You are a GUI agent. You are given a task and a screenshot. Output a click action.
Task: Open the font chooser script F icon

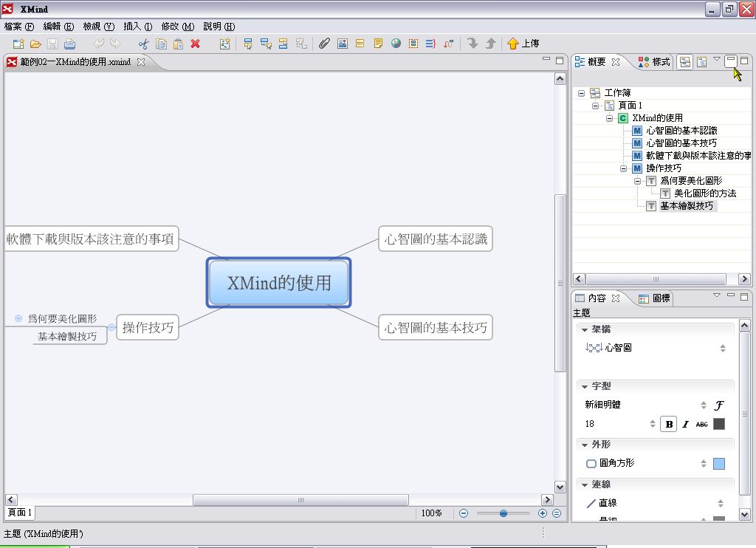pos(719,405)
